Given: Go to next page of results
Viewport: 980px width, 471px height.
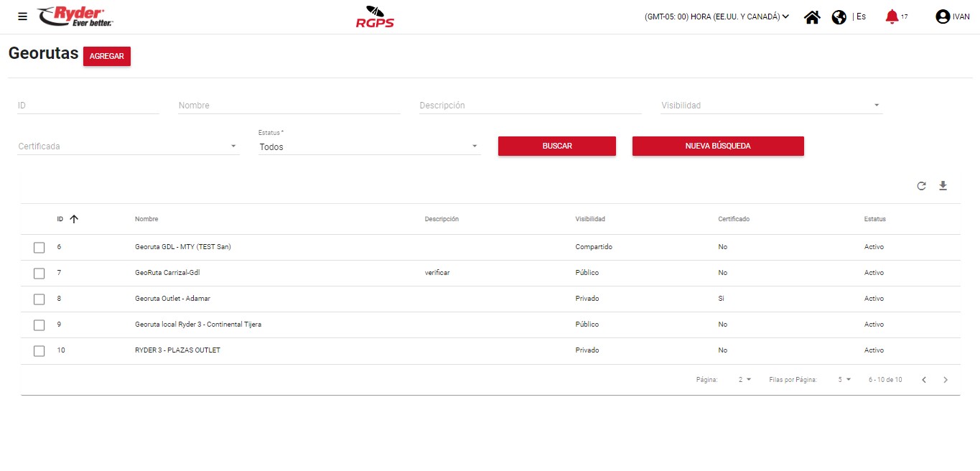Looking at the screenshot, I should click(x=946, y=380).
